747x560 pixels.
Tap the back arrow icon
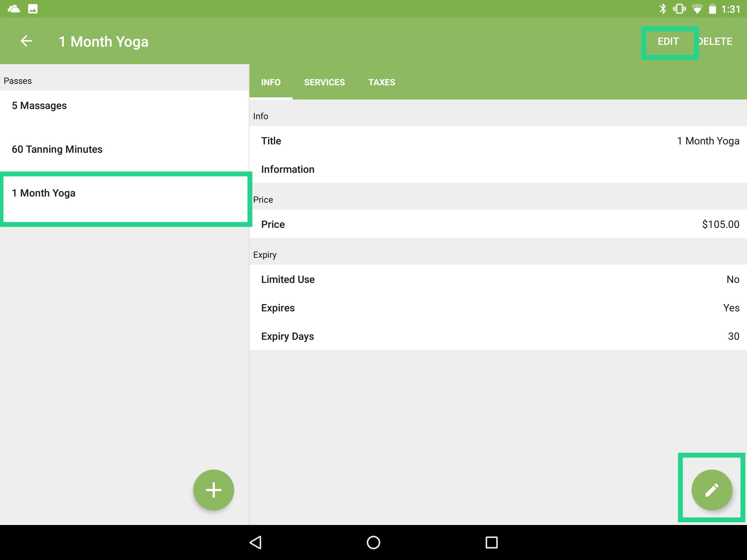point(26,41)
